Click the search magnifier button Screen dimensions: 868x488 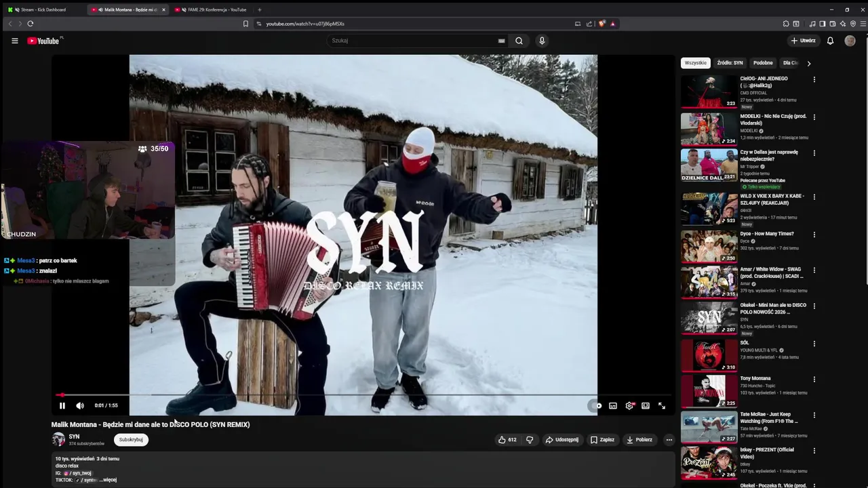(519, 41)
